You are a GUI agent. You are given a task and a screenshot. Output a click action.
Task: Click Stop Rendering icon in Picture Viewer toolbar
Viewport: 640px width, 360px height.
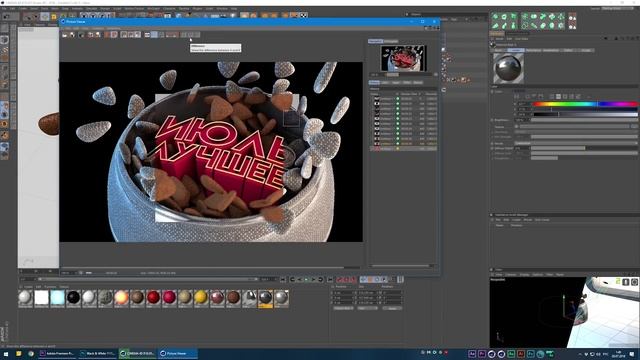[81, 35]
